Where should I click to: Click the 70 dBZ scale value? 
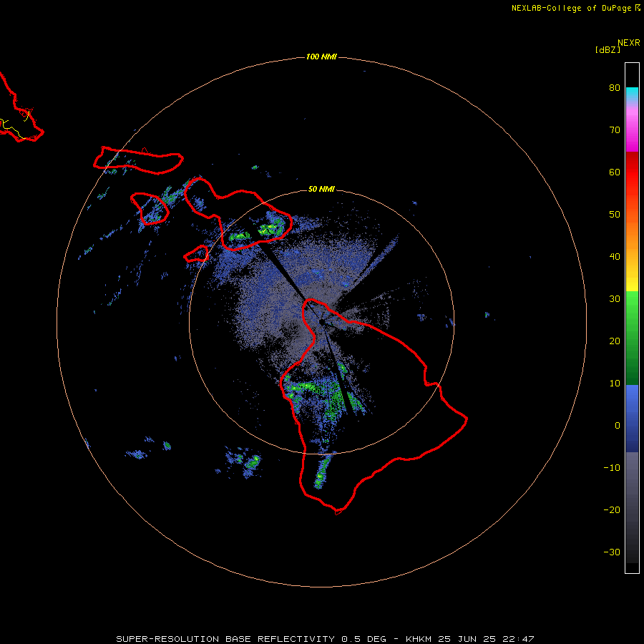(615, 130)
